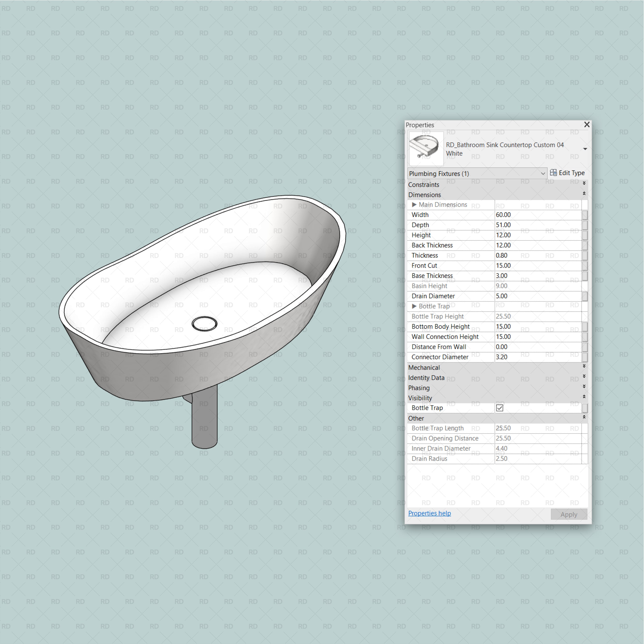Enable the Constraints section checkbox
The image size is (644, 644).
click(x=584, y=185)
